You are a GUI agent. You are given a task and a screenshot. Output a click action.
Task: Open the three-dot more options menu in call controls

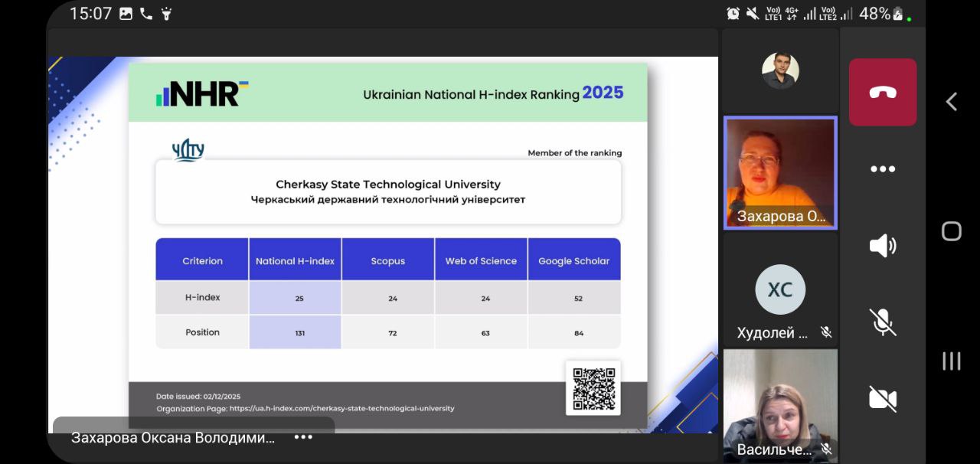point(883,169)
